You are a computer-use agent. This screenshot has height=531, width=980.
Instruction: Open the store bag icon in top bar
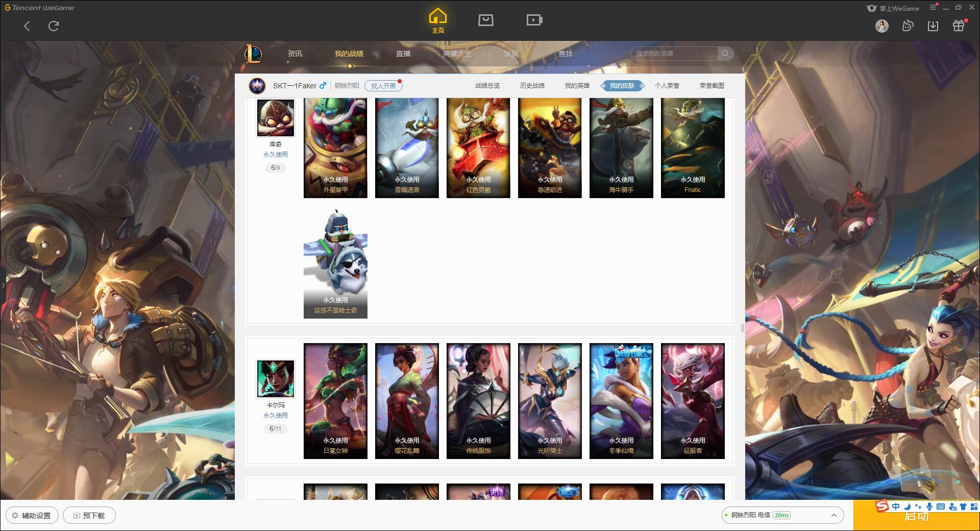tap(485, 20)
